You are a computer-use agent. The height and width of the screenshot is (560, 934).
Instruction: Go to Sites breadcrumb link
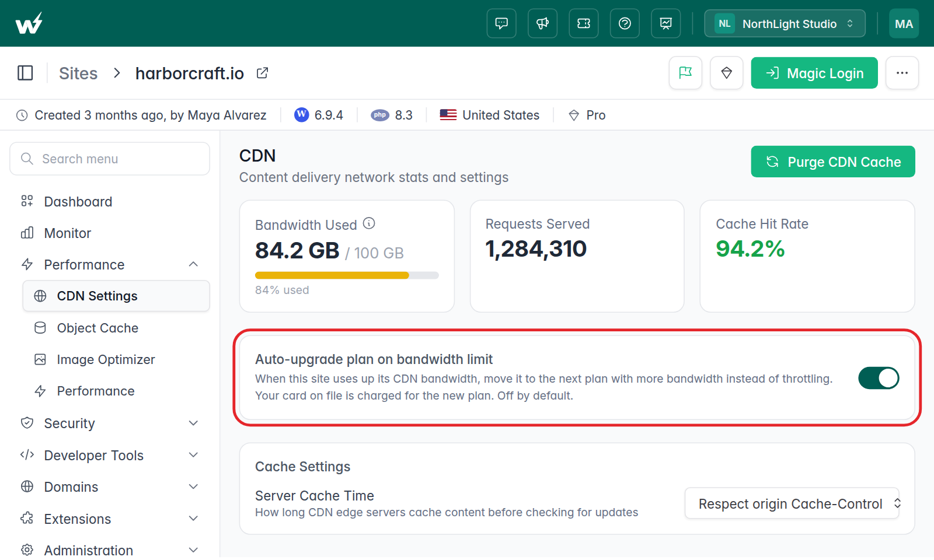coord(78,73)
